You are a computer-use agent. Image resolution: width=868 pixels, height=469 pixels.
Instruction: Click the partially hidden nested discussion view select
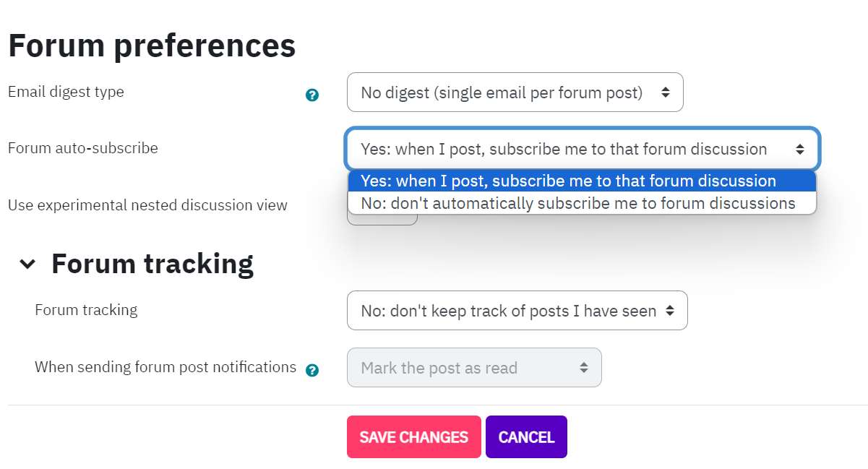(382, 220)
